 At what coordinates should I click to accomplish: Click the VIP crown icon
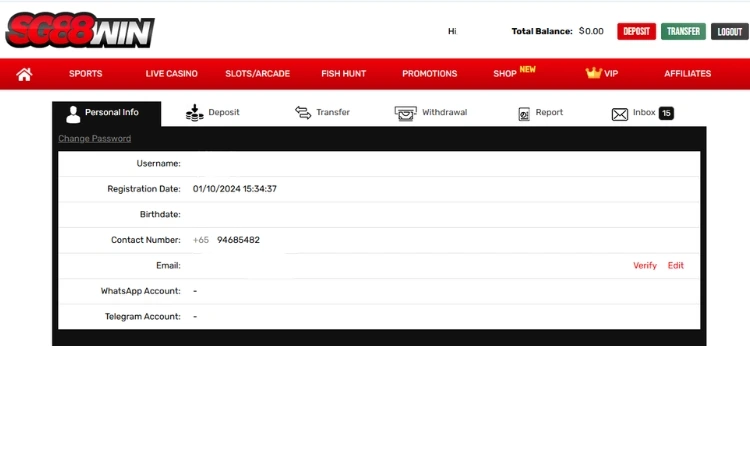click(x=593, y=73)
